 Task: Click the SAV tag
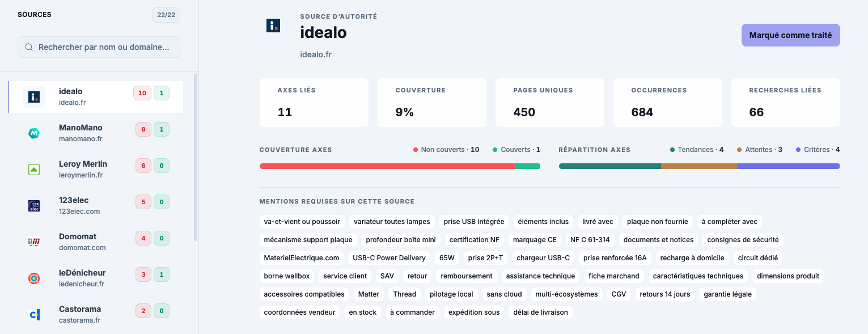tap(387, 276)
